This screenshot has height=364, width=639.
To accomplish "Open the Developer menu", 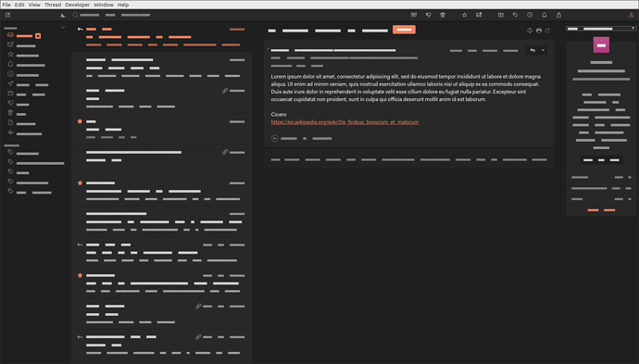I will [x=78, y=5].
